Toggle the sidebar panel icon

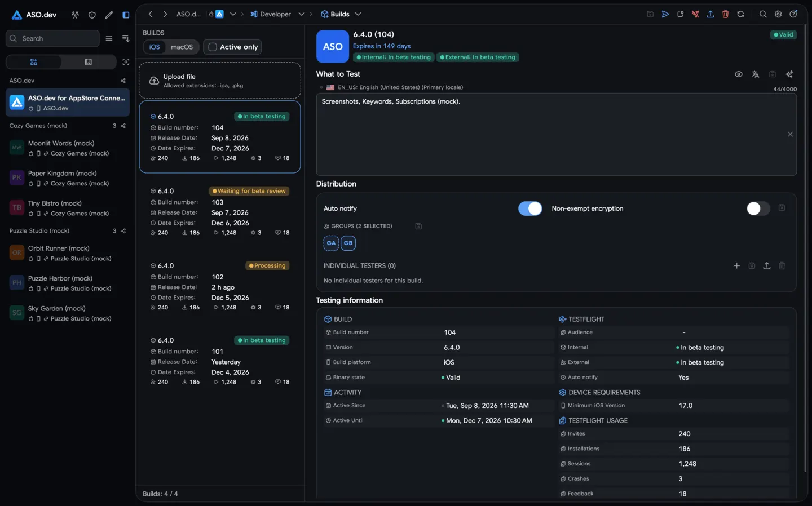click(x=126, y=15)
